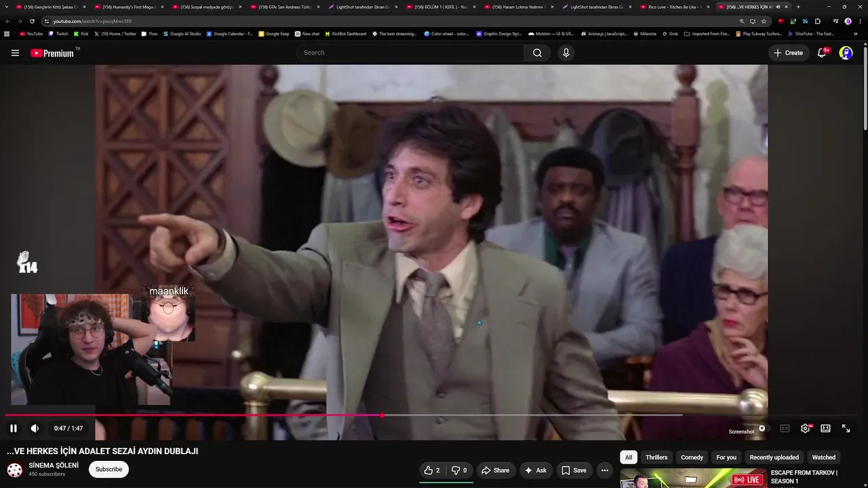
Task: Open more actions ellipsis menu
Action: 605,470
